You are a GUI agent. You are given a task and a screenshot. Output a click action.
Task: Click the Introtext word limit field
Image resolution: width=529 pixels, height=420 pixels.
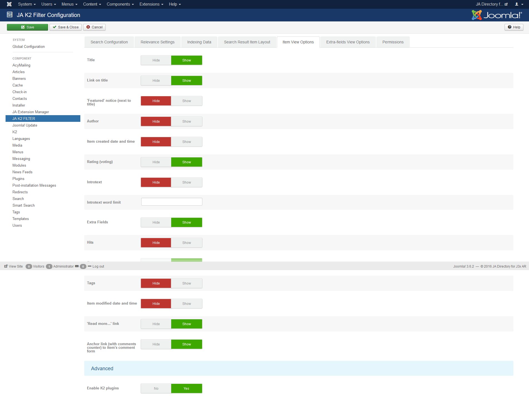coord(172,202)
